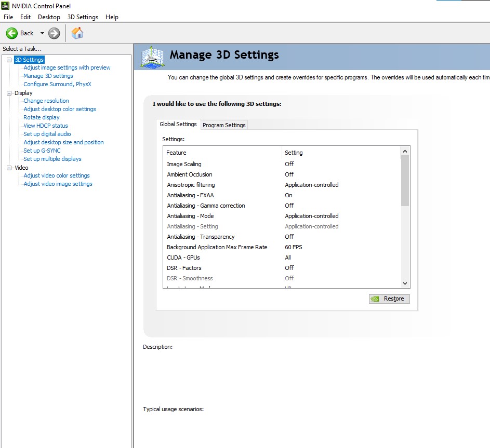Click the NVIDIA Control Panel title icon
Screen dimensions: 490x448
coord(5,6)
